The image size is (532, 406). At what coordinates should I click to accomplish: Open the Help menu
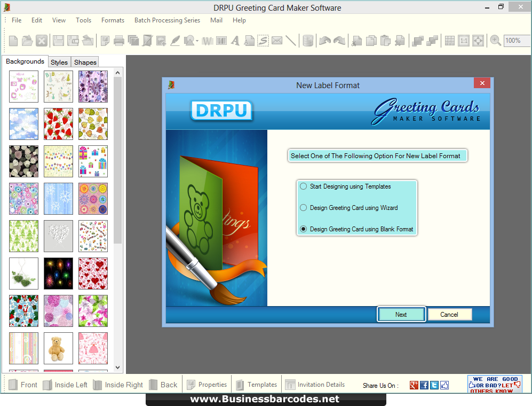pyautogui.click(x=239, y=20)
